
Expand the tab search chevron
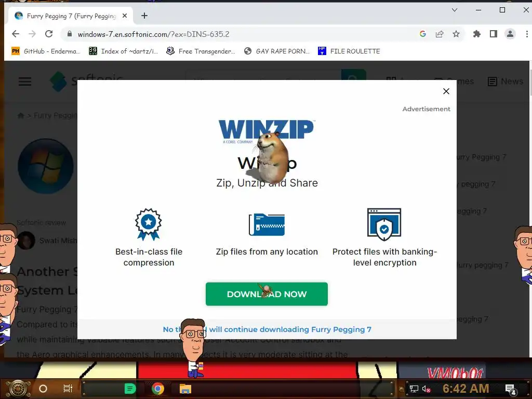click(x=455, y=10)
